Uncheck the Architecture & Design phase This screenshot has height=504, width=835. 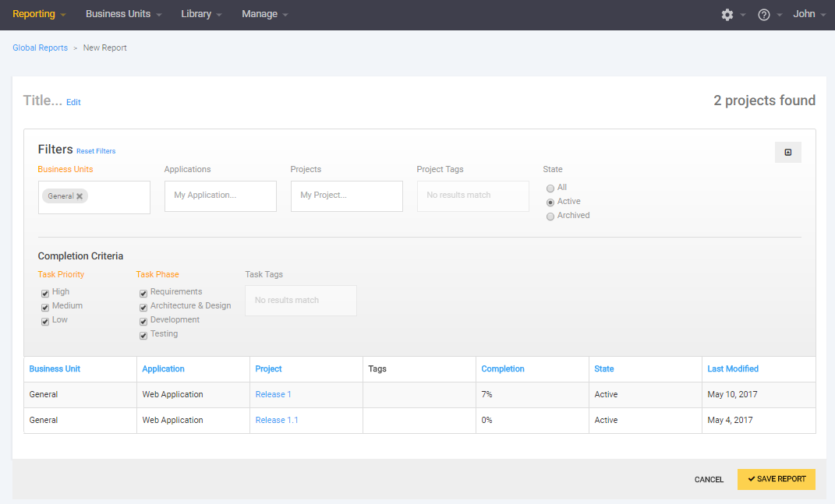[143, 307]
